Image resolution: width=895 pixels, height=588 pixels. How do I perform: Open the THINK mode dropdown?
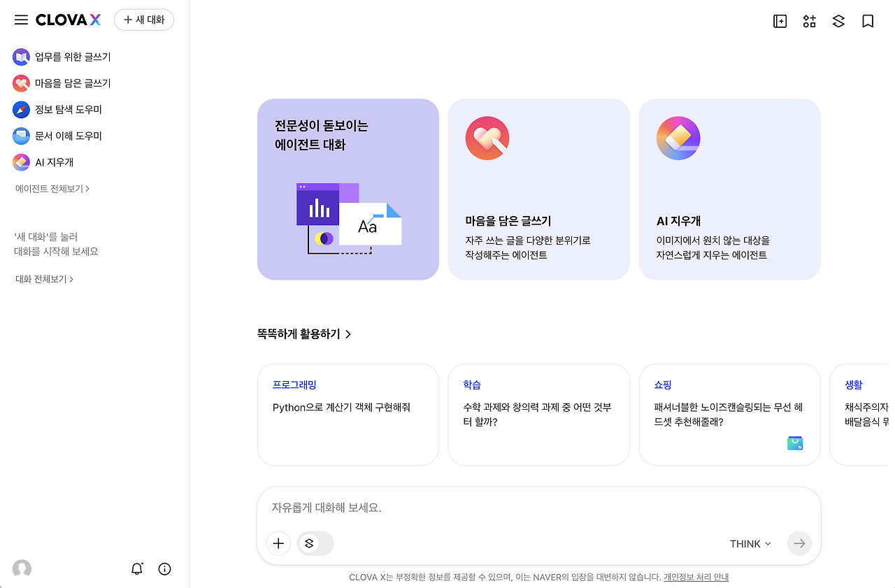pos(750,544)
